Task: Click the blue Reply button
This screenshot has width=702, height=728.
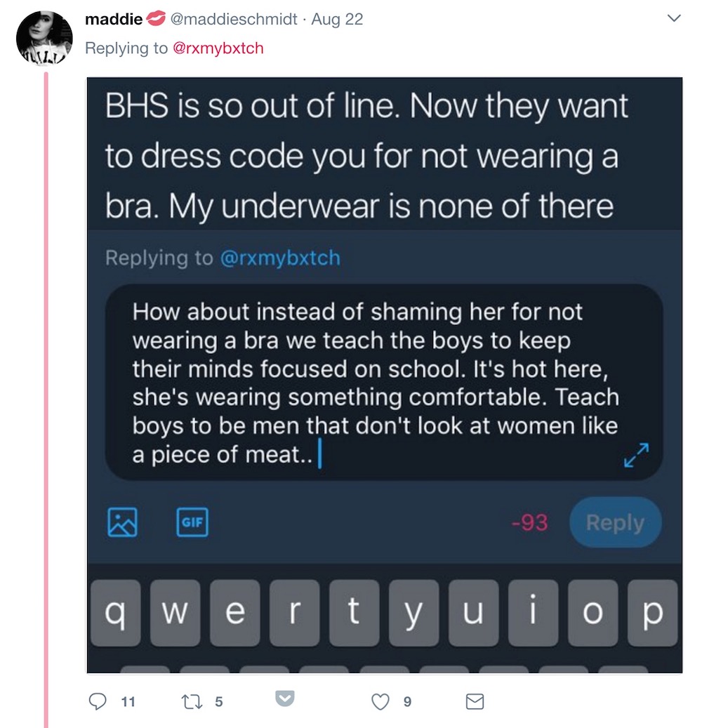Action: coord(616,522)
